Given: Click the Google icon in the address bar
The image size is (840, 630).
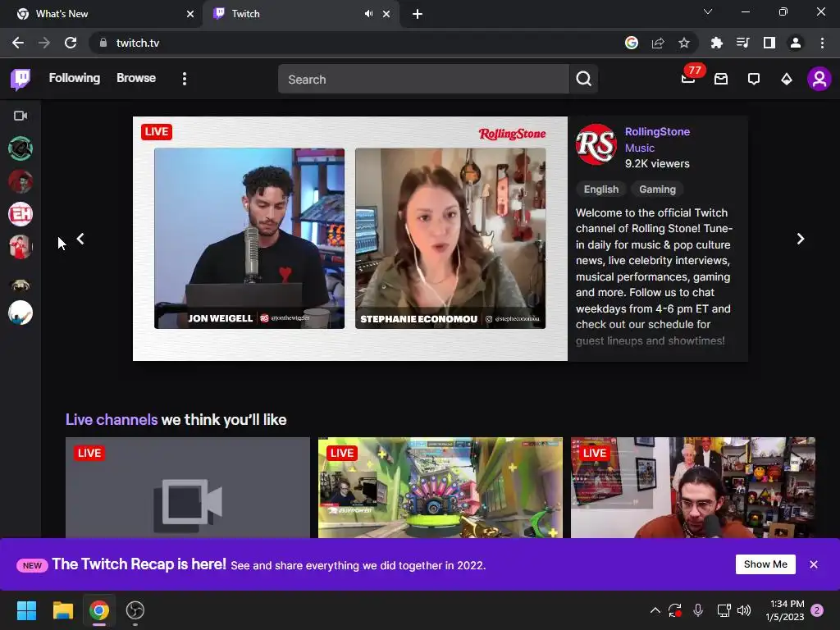Looking at the screenshot, I should pyautogui.click(x=632, y=43).
